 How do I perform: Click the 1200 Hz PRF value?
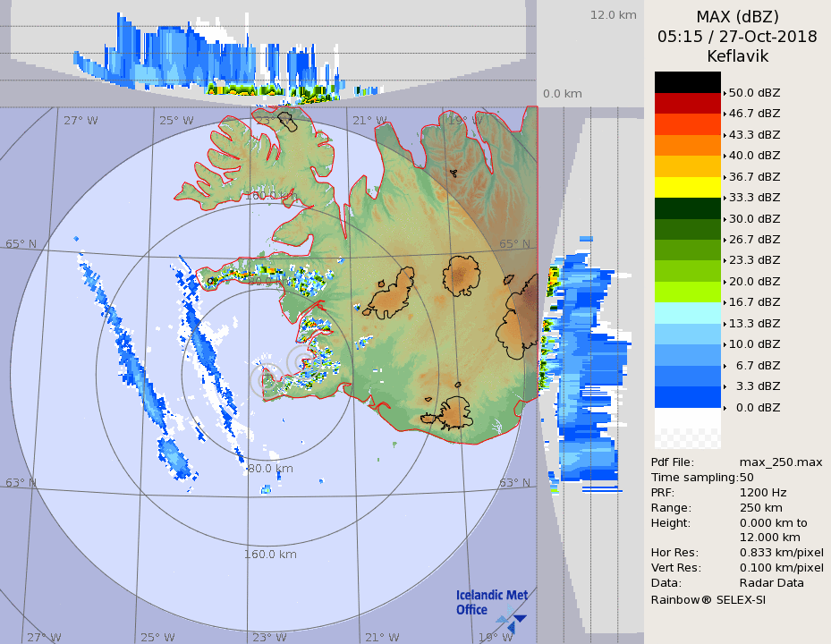pos(763,492)
